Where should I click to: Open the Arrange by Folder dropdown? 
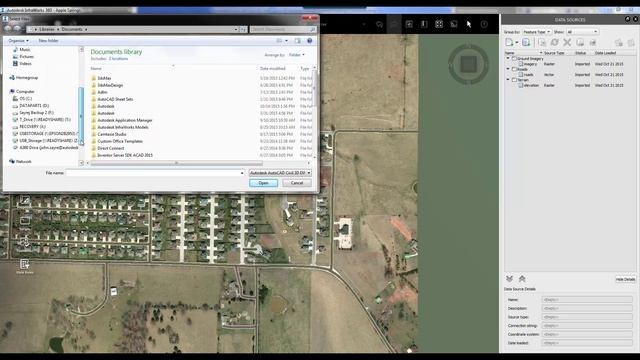tap(297, 55)
